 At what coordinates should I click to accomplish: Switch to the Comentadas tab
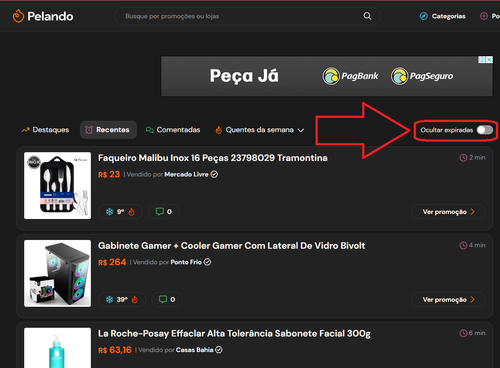pyautogui.click(x=173, y=130)
